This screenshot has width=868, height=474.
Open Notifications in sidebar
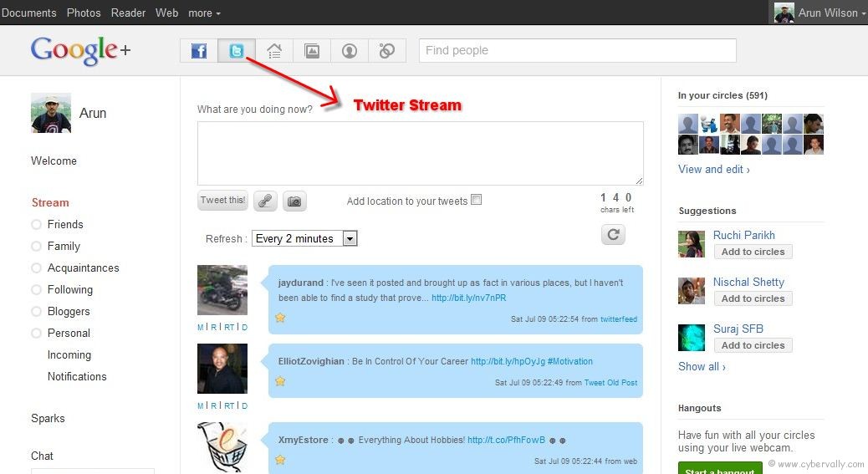(77, 377)
